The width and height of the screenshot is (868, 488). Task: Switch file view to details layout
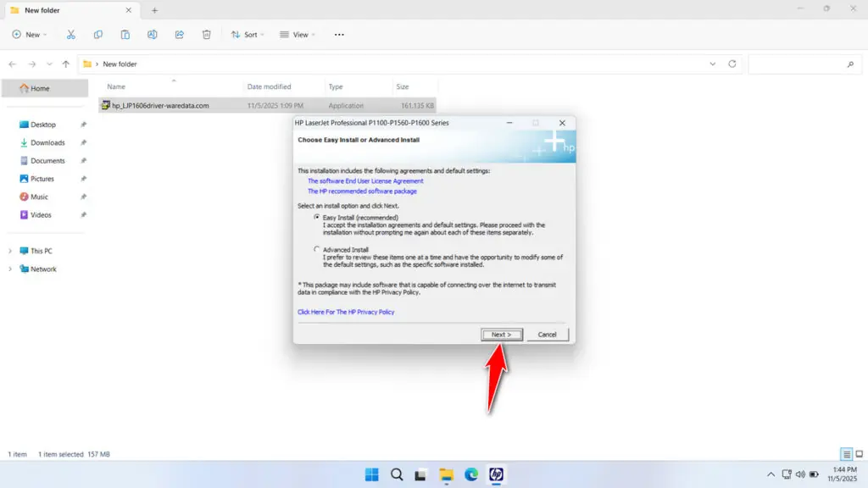pyautogui.click(x=845, y=454)
